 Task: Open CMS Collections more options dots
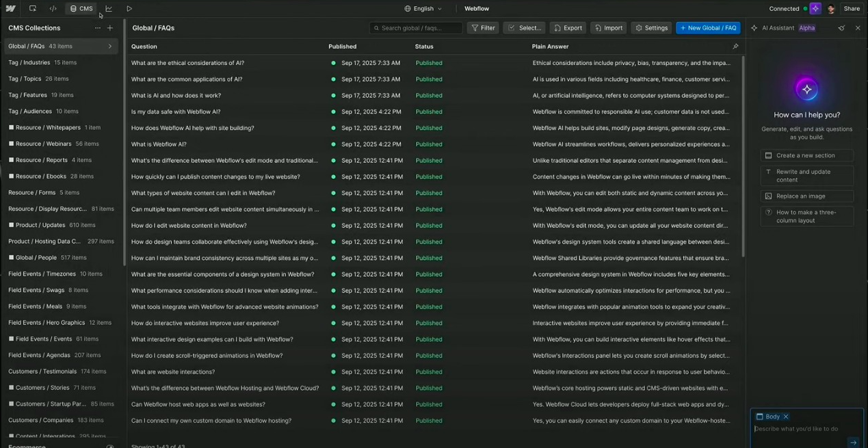98,28
